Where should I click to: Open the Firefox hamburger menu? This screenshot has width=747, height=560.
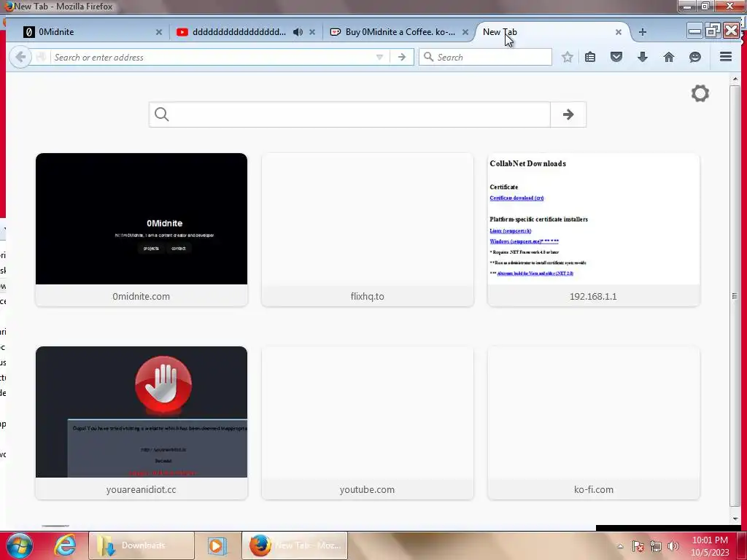[726, 57]
